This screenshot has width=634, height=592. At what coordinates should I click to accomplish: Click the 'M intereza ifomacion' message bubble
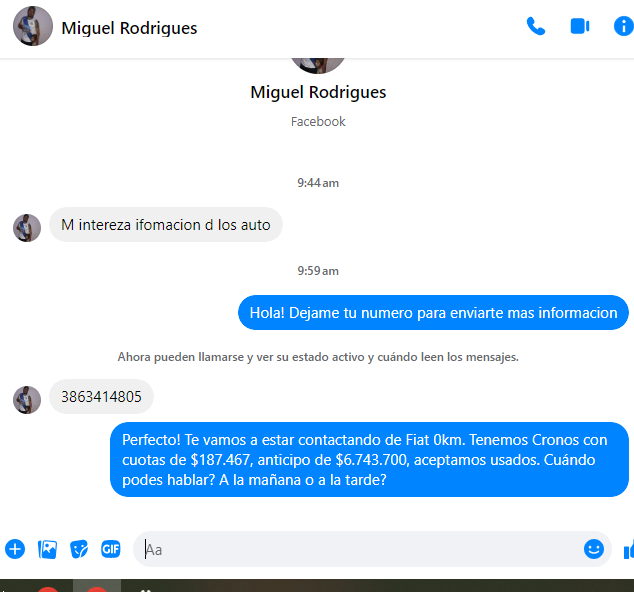click(x=166, y=225)
